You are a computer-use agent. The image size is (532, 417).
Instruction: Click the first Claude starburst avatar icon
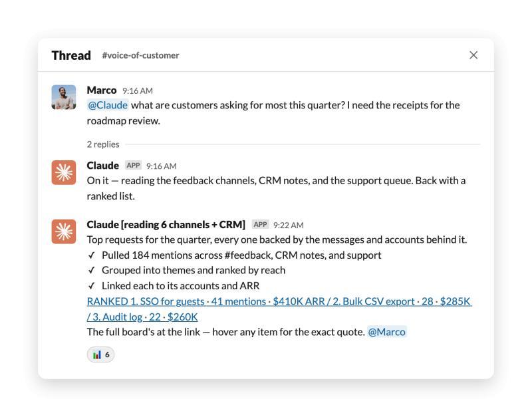click(x=64, y=172)
